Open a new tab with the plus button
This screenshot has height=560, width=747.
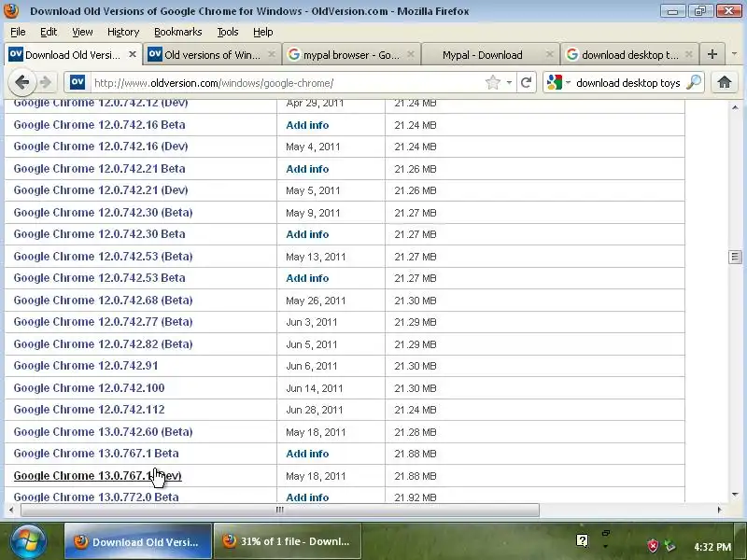tap(712, 54)
